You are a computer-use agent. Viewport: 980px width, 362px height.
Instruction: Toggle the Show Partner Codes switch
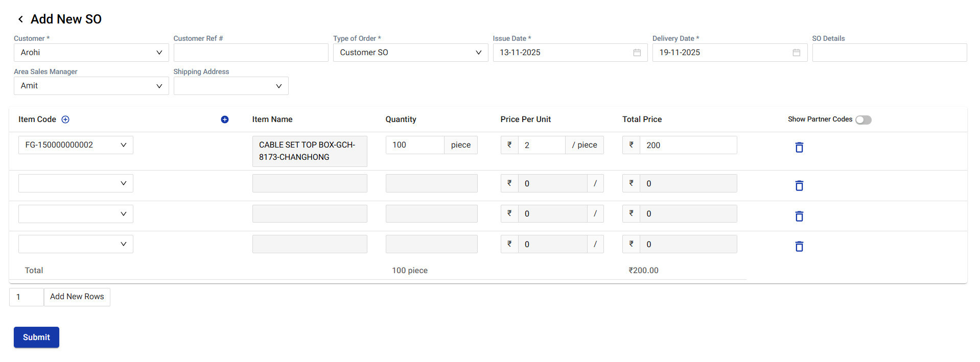[863, 120]
